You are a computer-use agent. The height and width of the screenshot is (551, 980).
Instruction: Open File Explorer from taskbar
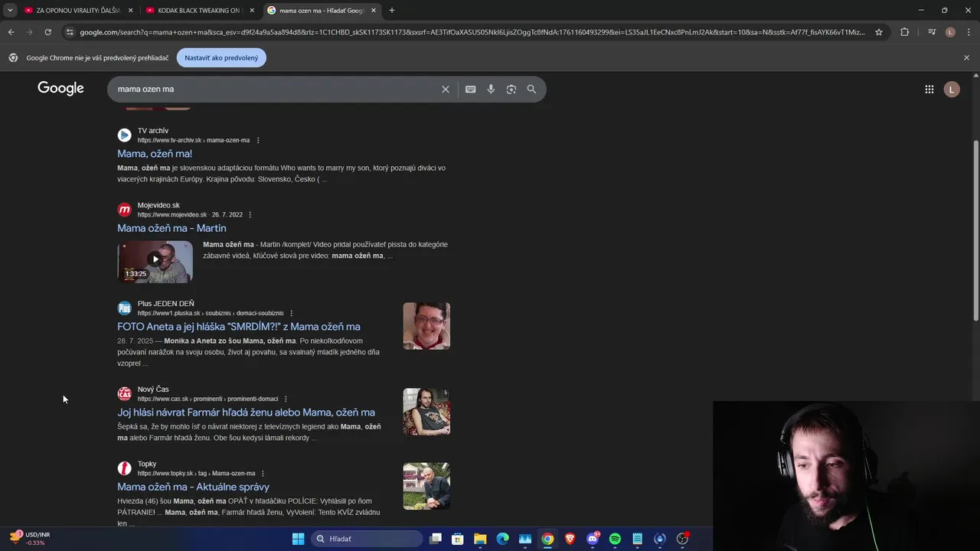coord(480,539)
